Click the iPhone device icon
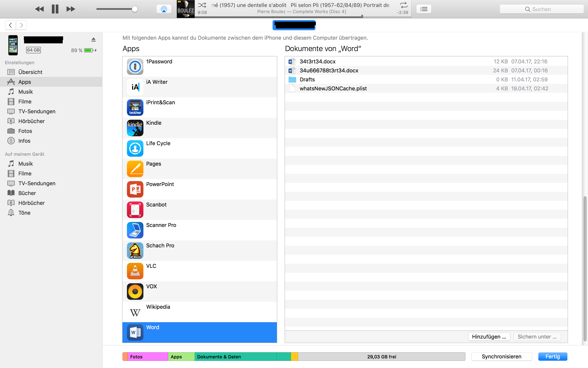The image size is (588, 368). click(13, 45)
